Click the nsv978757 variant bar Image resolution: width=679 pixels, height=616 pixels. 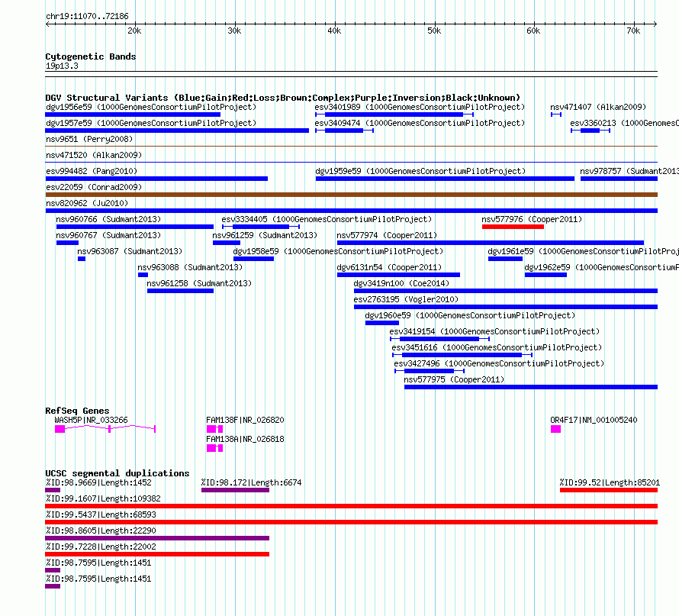coord(619,179)
